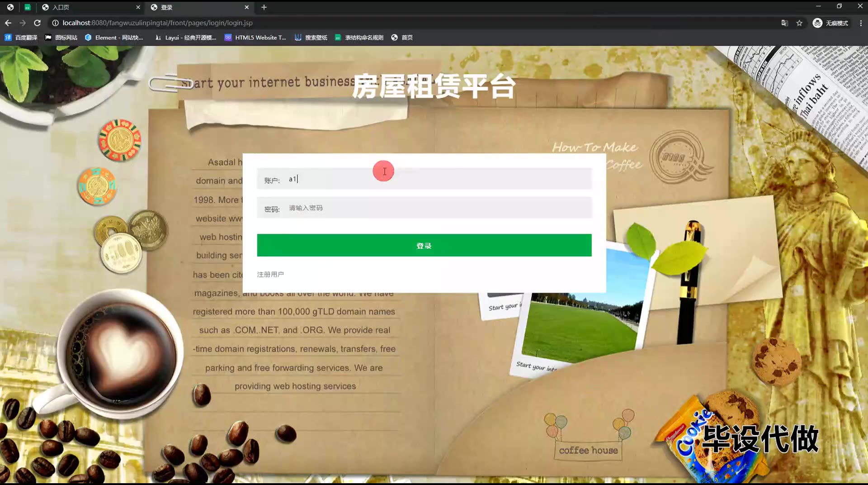Open the 表结构命名规则 bookmark
The image size is (868, 485).
click(359, 38)
